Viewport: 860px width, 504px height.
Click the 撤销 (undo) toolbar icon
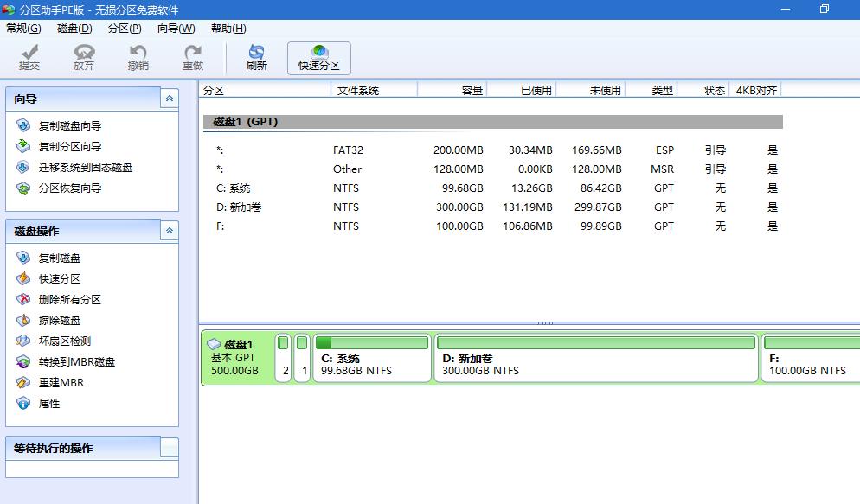click(x=138, y=56)
